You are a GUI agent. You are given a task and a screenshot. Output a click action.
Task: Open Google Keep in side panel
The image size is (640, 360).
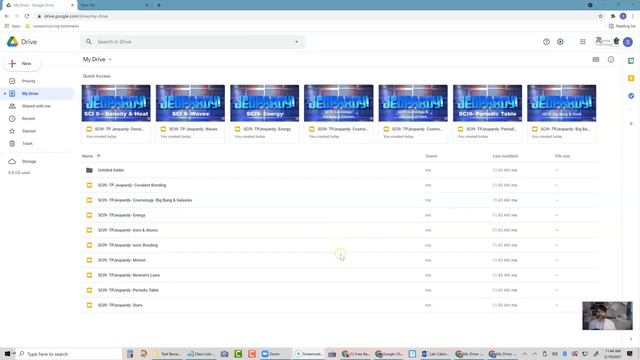[x=631, y=78]
